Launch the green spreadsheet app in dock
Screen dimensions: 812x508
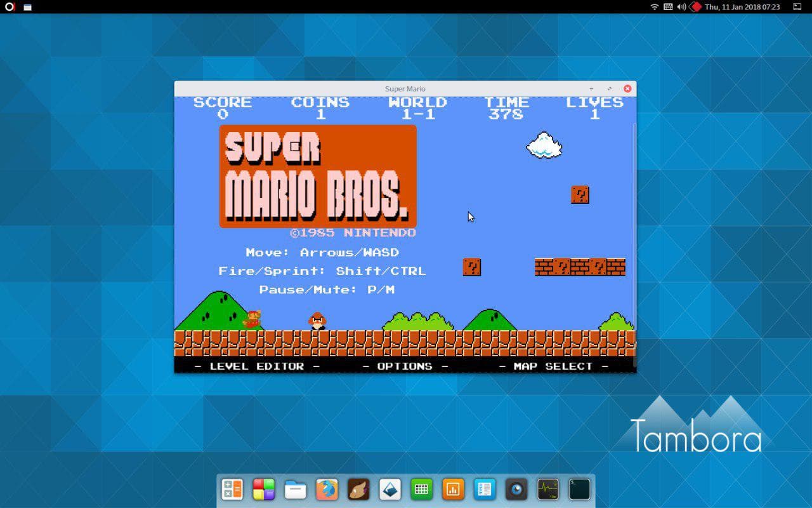point(421,490)
